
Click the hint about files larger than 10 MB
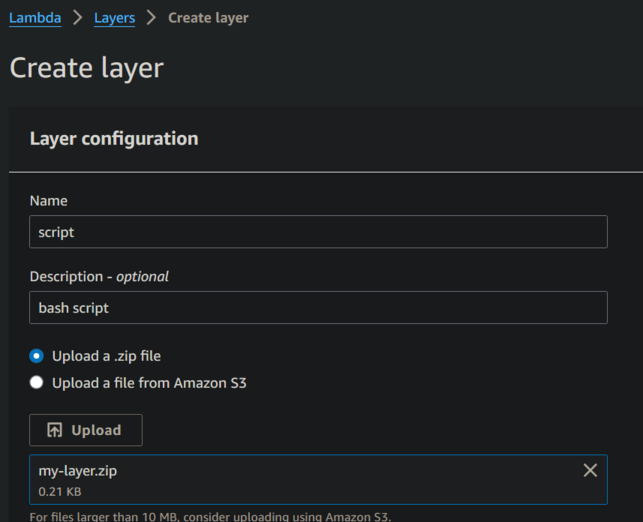pyautogui.click(x=210, y=516)
